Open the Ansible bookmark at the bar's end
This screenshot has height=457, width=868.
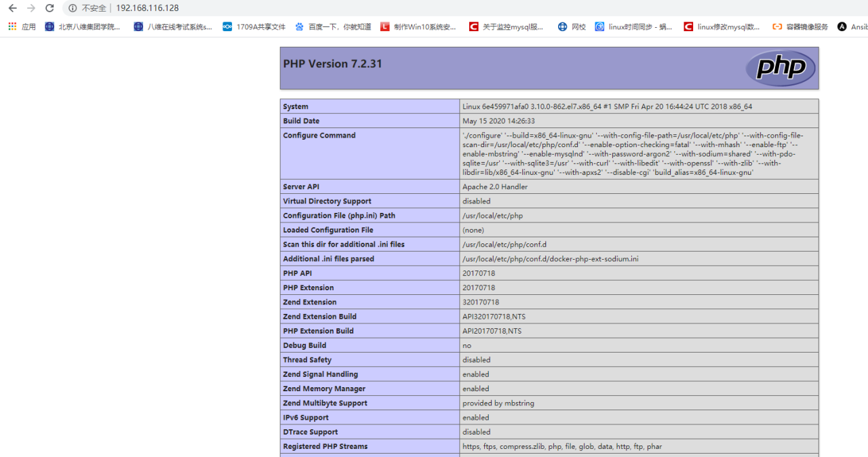[852, 26]
